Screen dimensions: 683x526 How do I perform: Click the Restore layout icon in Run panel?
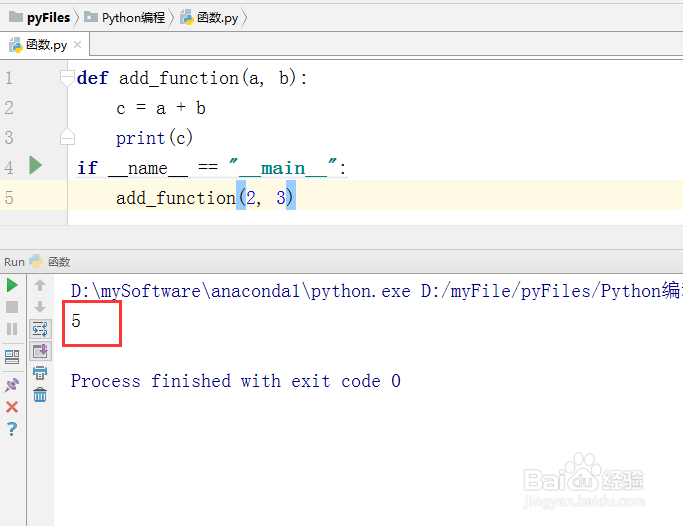(x=12, y=357)
